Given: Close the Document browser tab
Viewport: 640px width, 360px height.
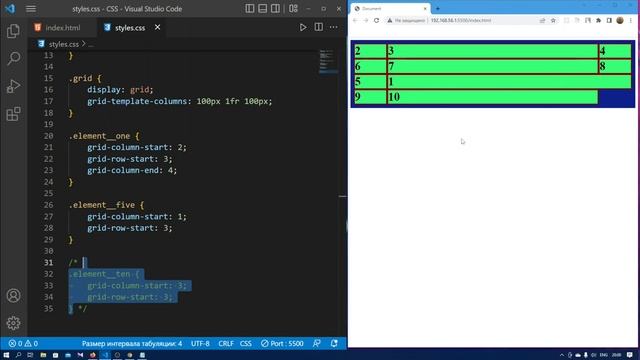Looking at the screenshot, I should tap(425, 9).
